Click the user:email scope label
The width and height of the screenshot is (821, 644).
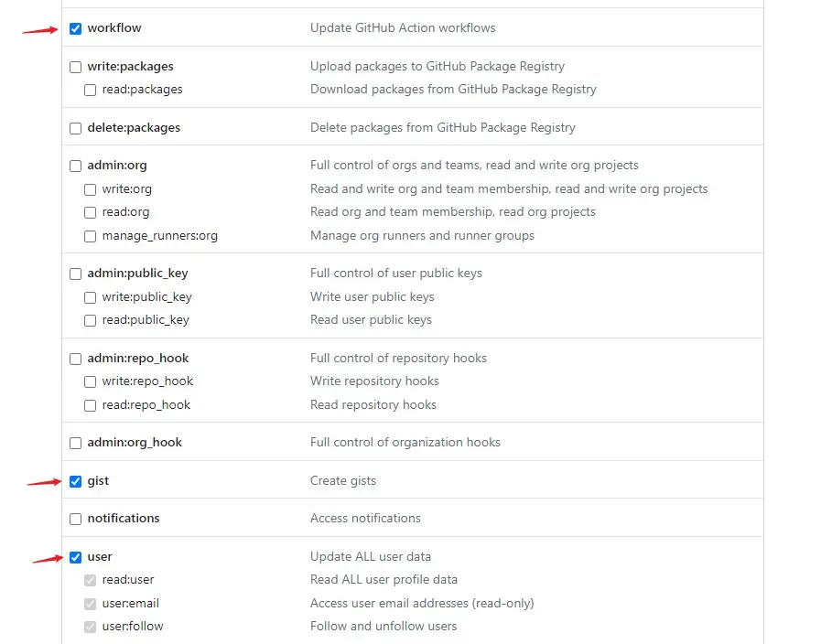(x=131, y=603)
